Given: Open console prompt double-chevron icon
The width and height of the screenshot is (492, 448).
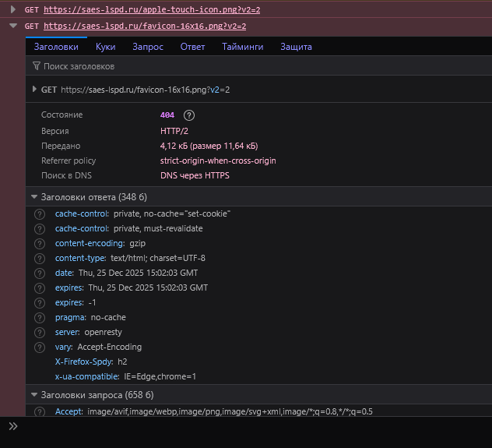Looking at the screenshot, I should tap(12, 426).
